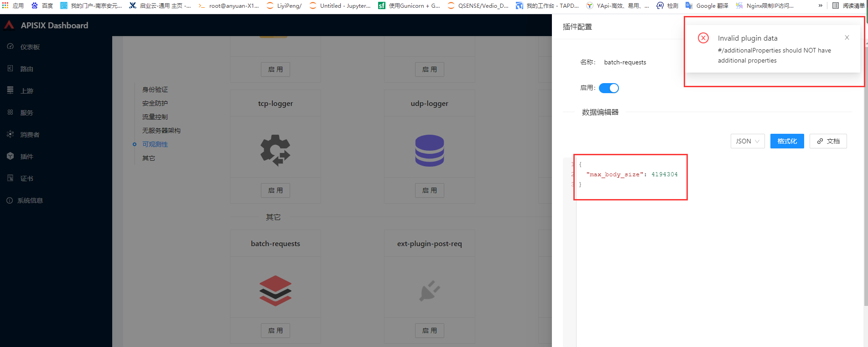Click the red error icon in notification

point(703,38)
